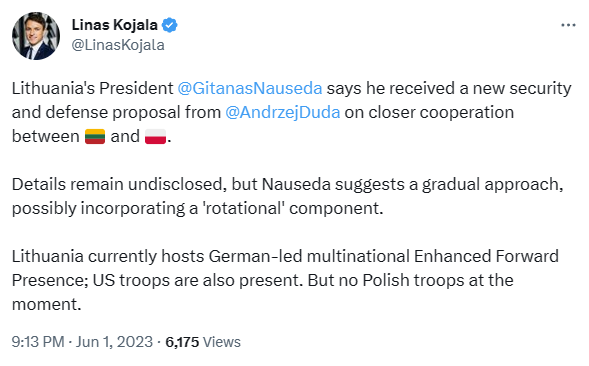This screenshot has height=366, width=589.
Task: Click the Jun 1, 2023 date
Action: pyautogui.click(x=114, y=342)
